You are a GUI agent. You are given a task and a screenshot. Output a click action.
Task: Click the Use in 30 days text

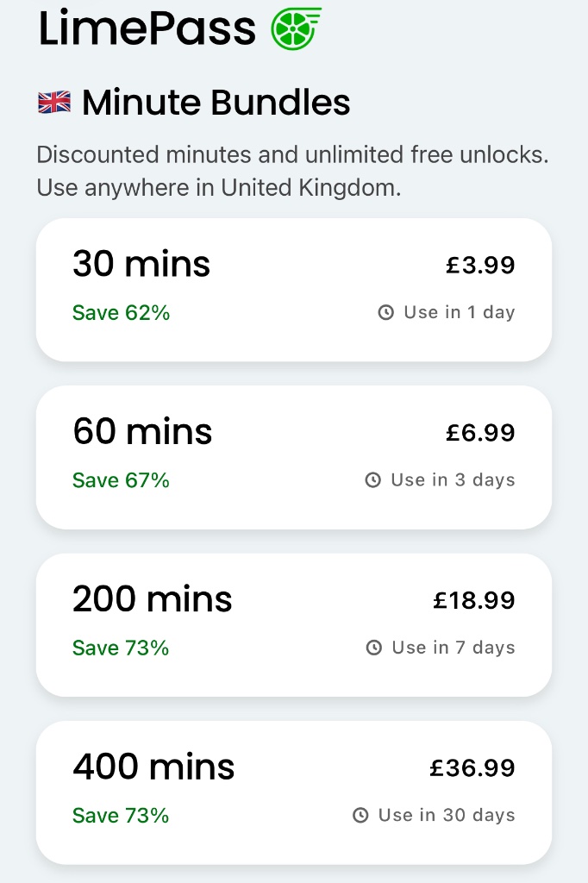point(447,815)
